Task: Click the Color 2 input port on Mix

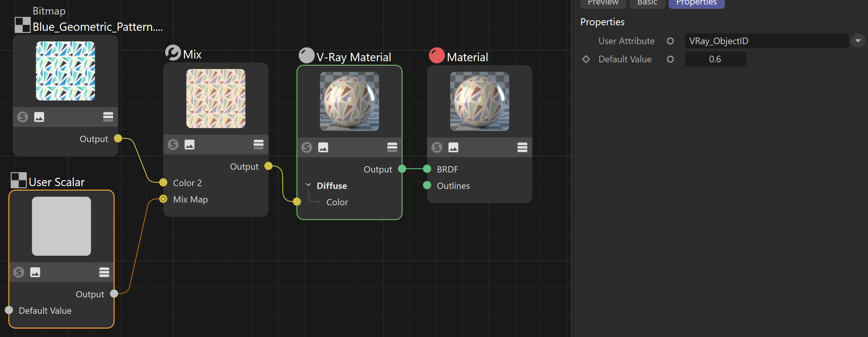Action: 163,182
